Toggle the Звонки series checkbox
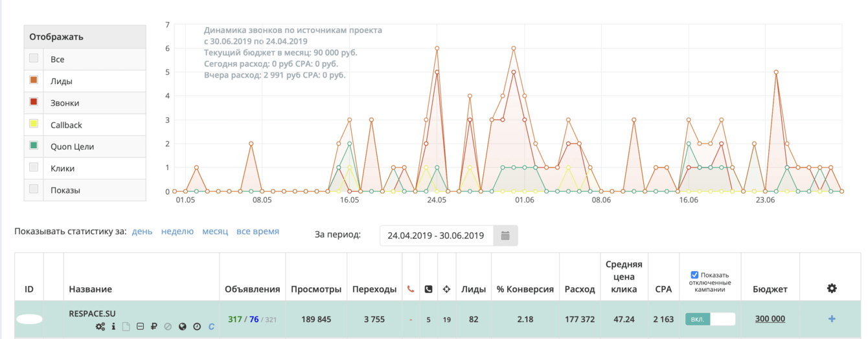868x339 pixels. pos(34,103)
